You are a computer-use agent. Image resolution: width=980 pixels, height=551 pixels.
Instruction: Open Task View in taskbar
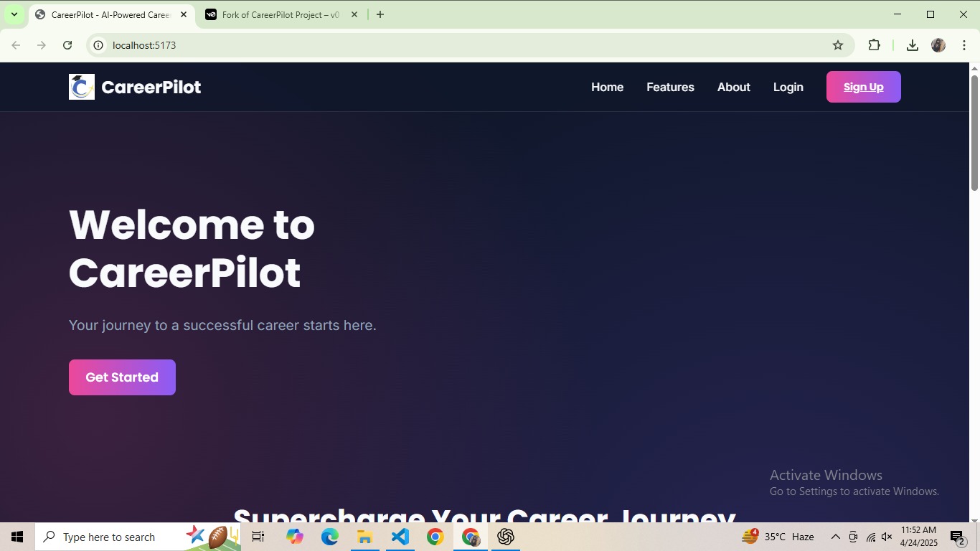(258, 537)
